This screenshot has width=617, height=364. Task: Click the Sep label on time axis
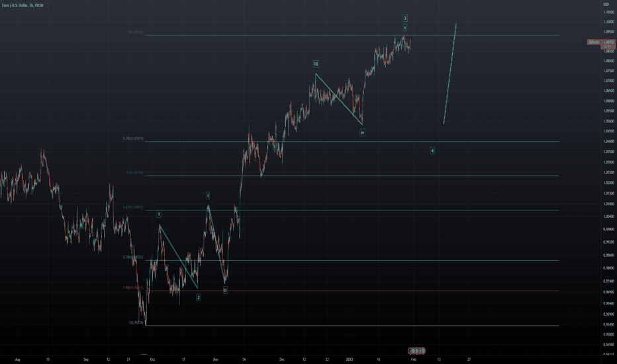86,359
